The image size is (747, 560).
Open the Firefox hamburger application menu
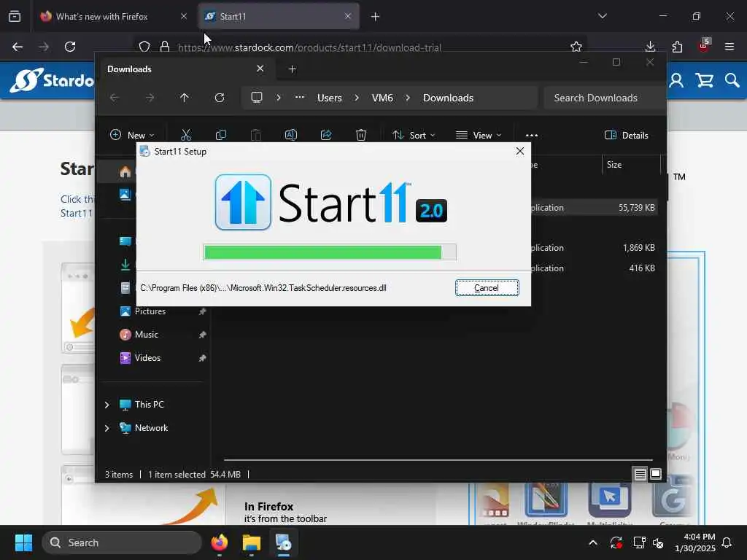729,47
